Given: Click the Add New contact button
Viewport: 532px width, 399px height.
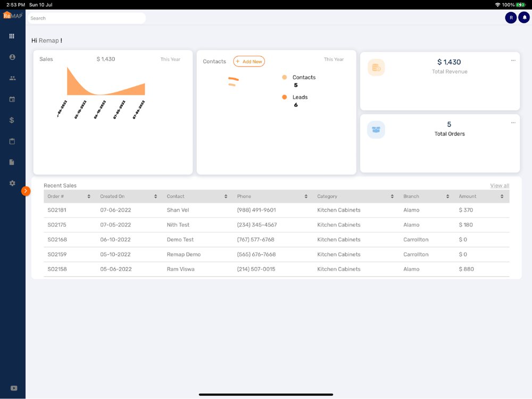Looking at the screenshot, I should pyautogui.click(x=249, y=61).
